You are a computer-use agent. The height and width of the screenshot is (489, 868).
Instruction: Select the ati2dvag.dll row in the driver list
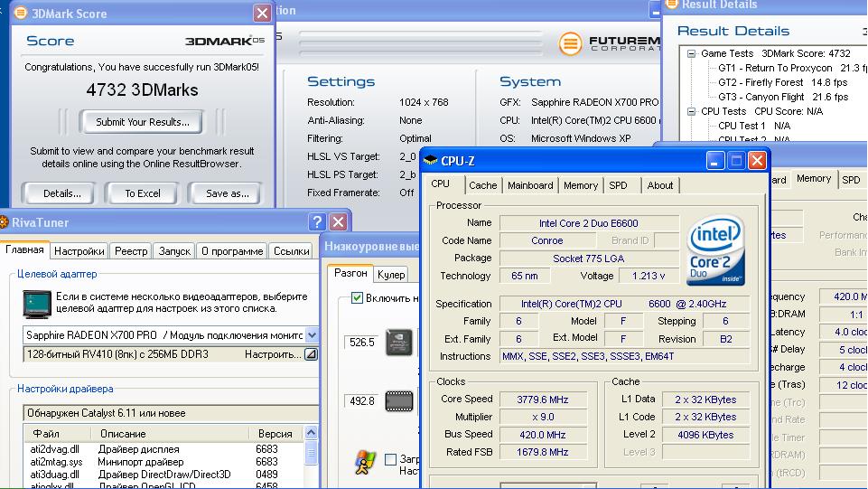pos(162,449)
